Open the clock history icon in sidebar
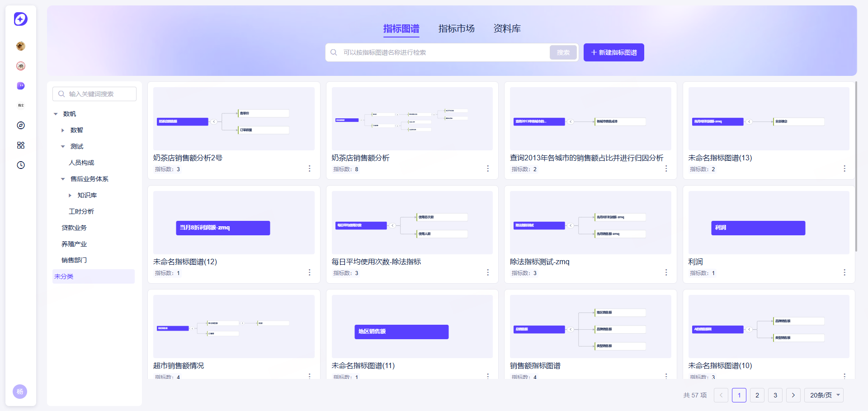 click(x=21, y=165)
